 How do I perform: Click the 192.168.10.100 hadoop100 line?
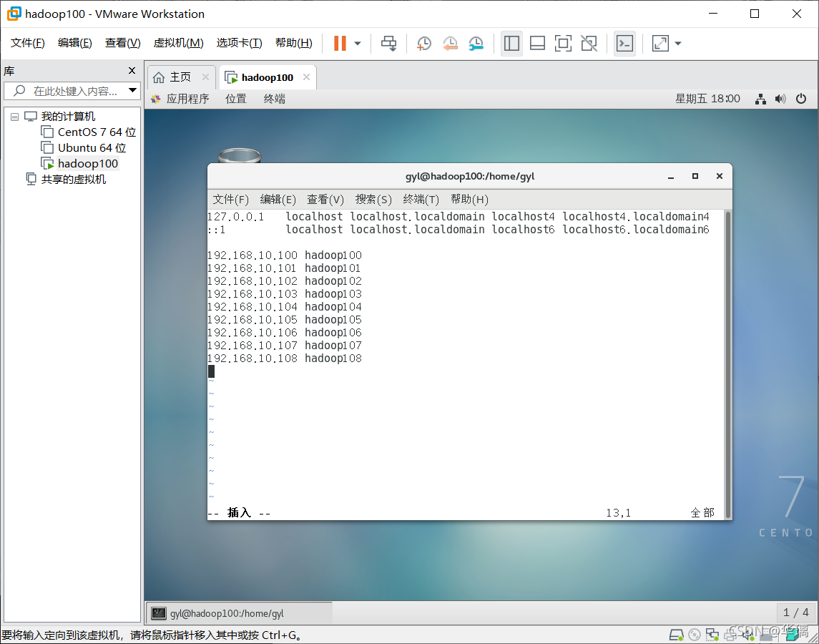coord(285,255)
